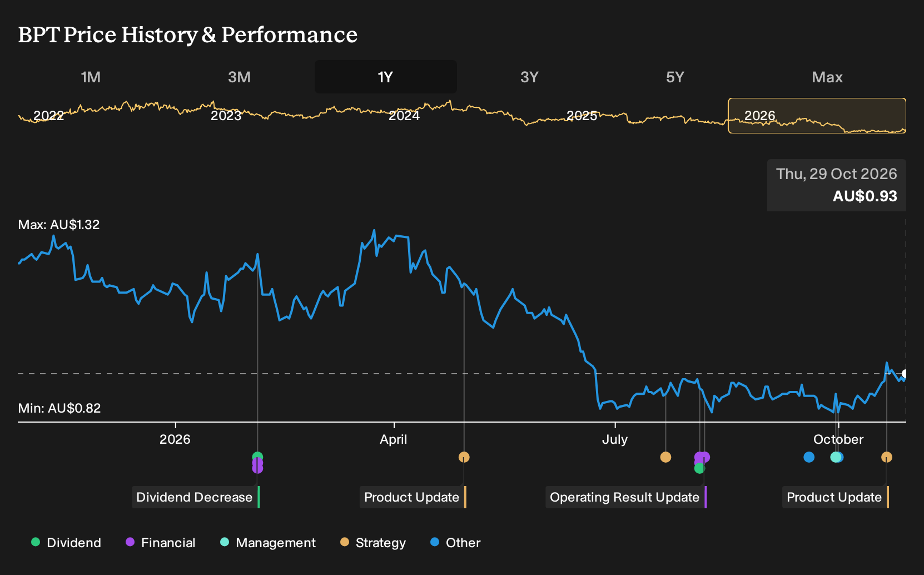Screen dimensions: 924x575
Task: Click the highlighted 2026 range selector window
Action: coord(817,116)
